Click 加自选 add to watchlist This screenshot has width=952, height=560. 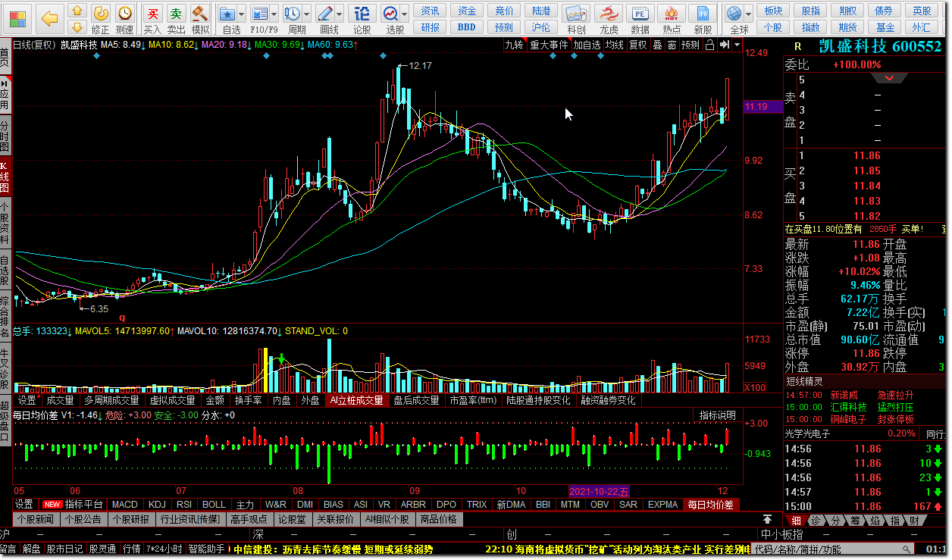click(x=587, y=45)
